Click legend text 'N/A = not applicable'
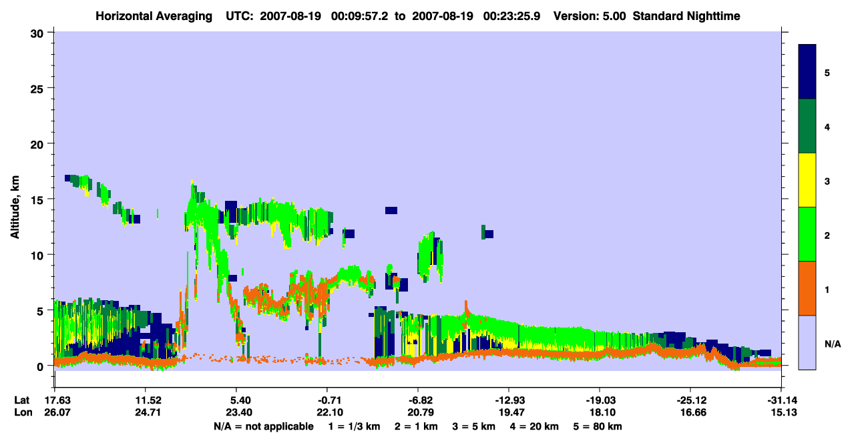Image resolution: width=868 pixels, height=445 pixels. pyautogui.click(x=263, y=426)
